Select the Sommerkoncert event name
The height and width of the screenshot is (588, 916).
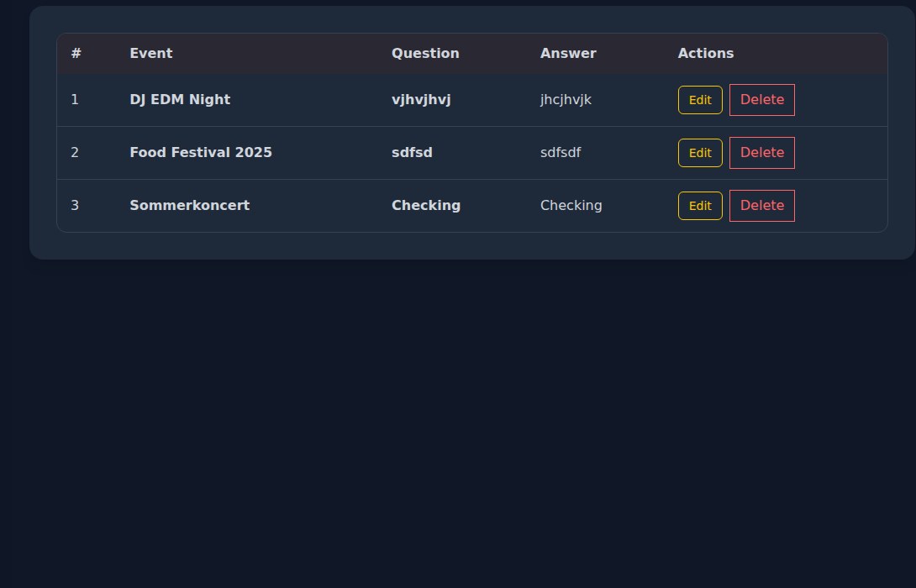tap(190, 206)
